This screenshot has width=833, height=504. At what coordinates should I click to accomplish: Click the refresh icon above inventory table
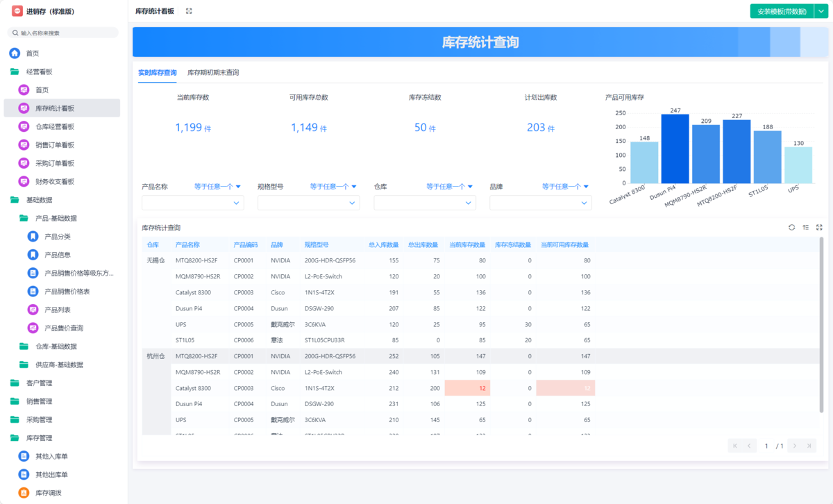[791, 228]
